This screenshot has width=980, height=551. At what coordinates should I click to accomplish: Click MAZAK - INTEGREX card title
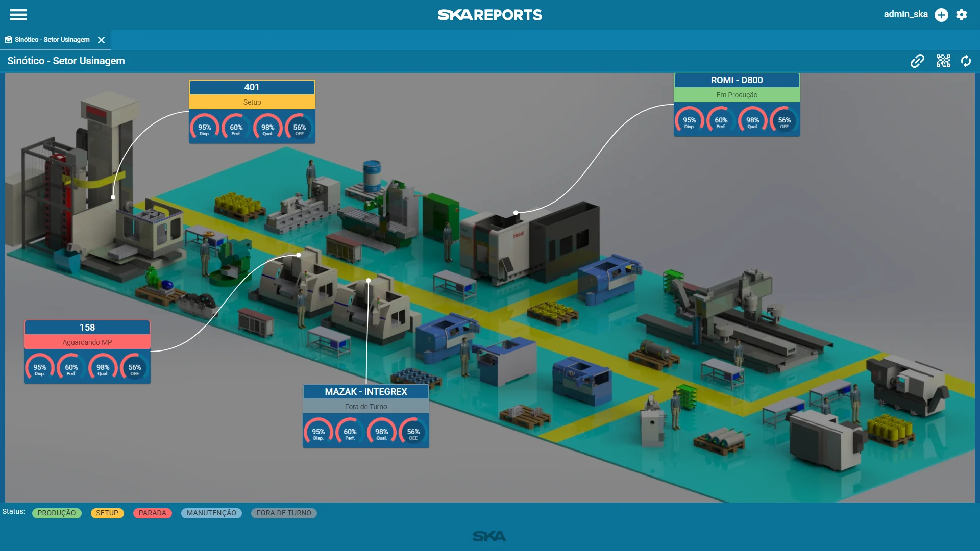(x=366, y=392)
